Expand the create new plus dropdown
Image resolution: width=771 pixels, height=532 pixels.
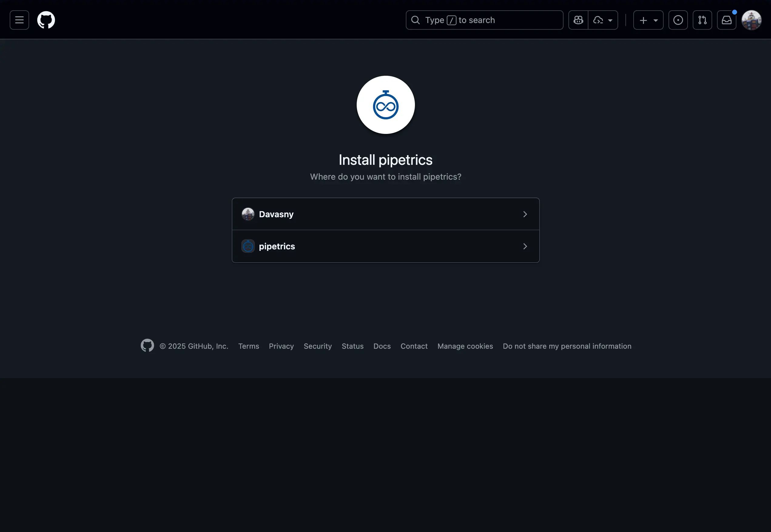648,20
